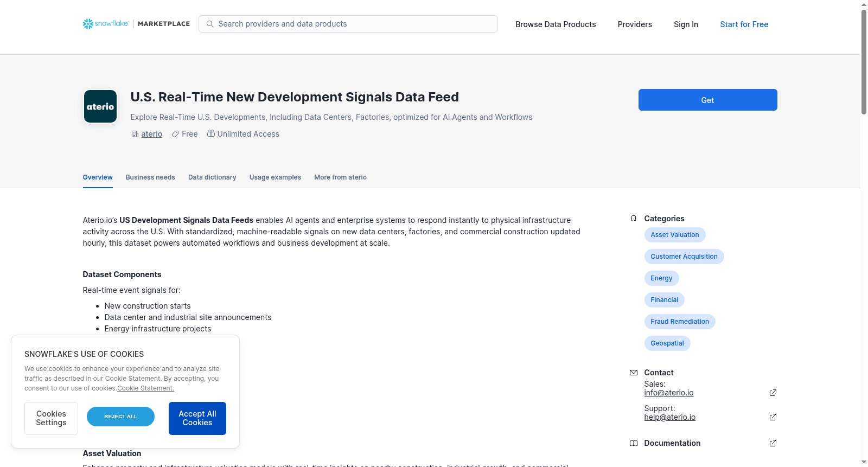Click the Documentation book icon
Image resolution: width=868 pixels, height=467 pixels.
coord(634,443)
